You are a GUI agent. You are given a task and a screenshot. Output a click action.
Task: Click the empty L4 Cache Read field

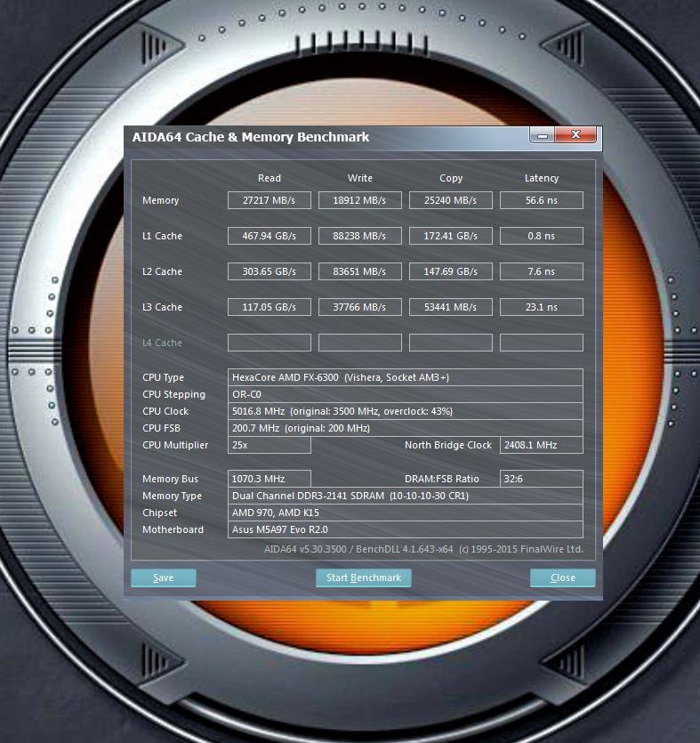click(269, 343)
